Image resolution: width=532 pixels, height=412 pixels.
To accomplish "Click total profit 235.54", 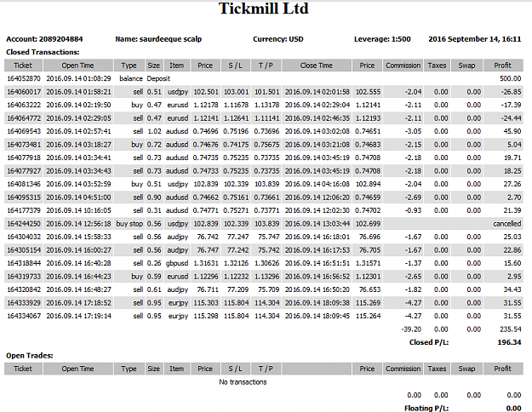I will (510, 329).
